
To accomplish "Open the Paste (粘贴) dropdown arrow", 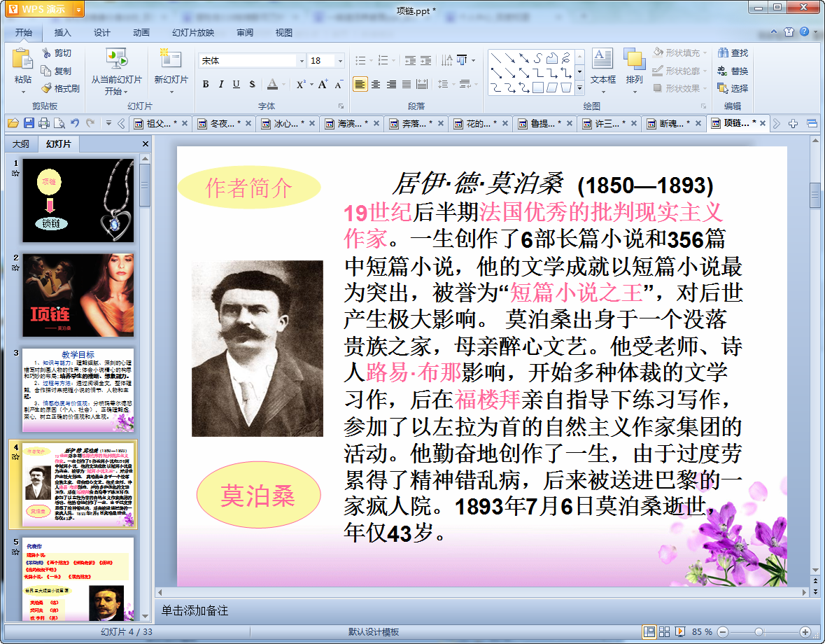I will pos(22,92).
